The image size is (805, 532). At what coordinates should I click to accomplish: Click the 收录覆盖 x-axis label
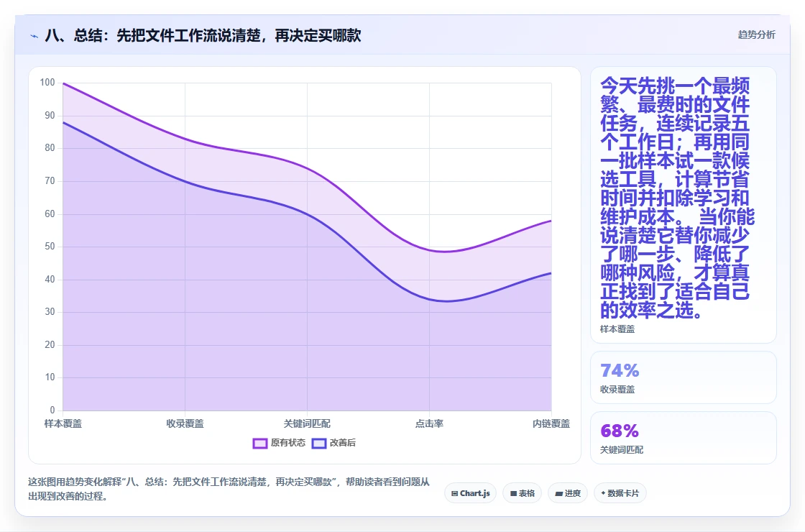coord(185,423)
